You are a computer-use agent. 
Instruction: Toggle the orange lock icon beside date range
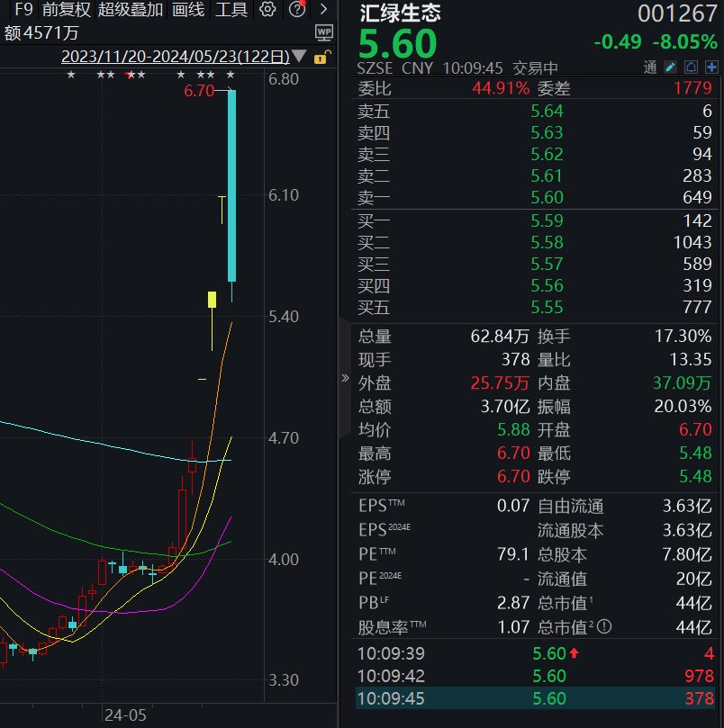321,57
